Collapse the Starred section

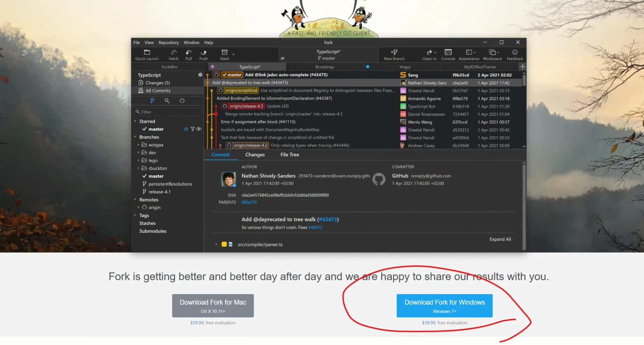click(135, 121)
